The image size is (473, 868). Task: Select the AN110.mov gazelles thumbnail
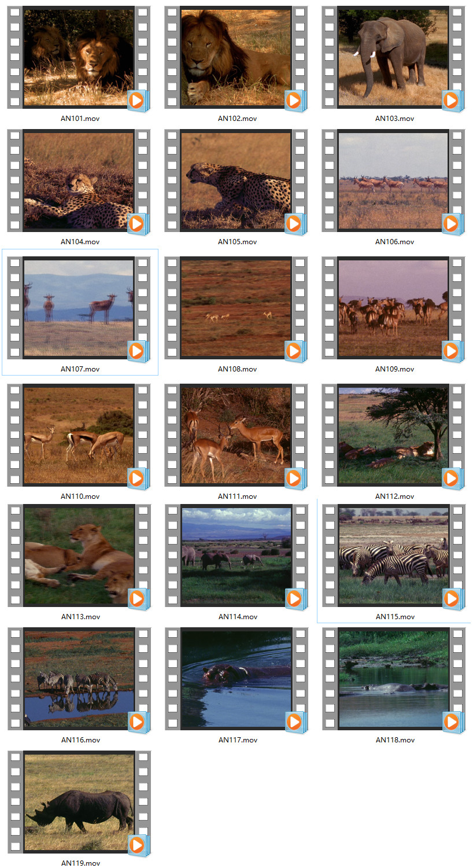coord(79,435)
